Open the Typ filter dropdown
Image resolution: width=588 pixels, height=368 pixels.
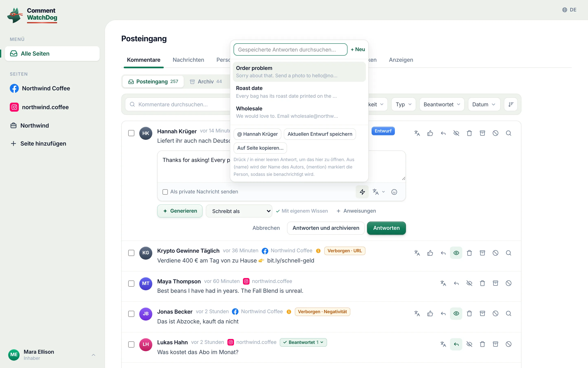pos(404,104)
